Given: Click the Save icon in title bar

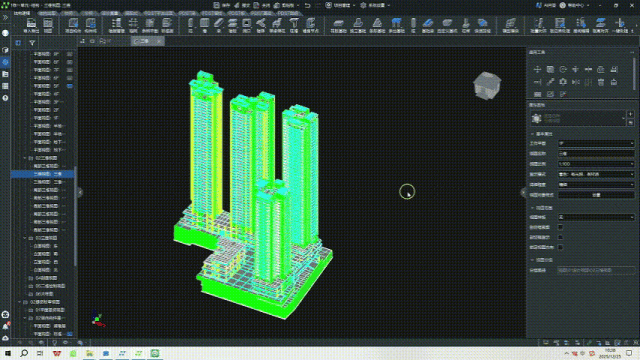Looking at the screenshot, I should click(217, 5).
